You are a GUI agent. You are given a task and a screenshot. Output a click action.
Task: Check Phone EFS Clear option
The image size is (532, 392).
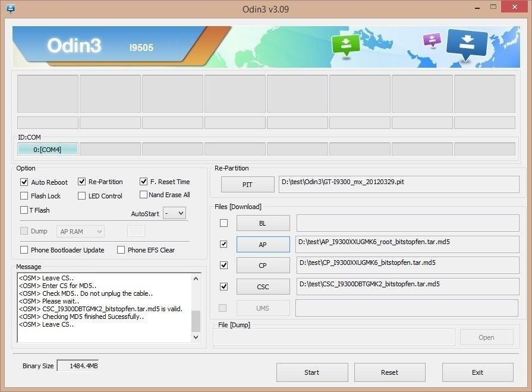(121, 250)
